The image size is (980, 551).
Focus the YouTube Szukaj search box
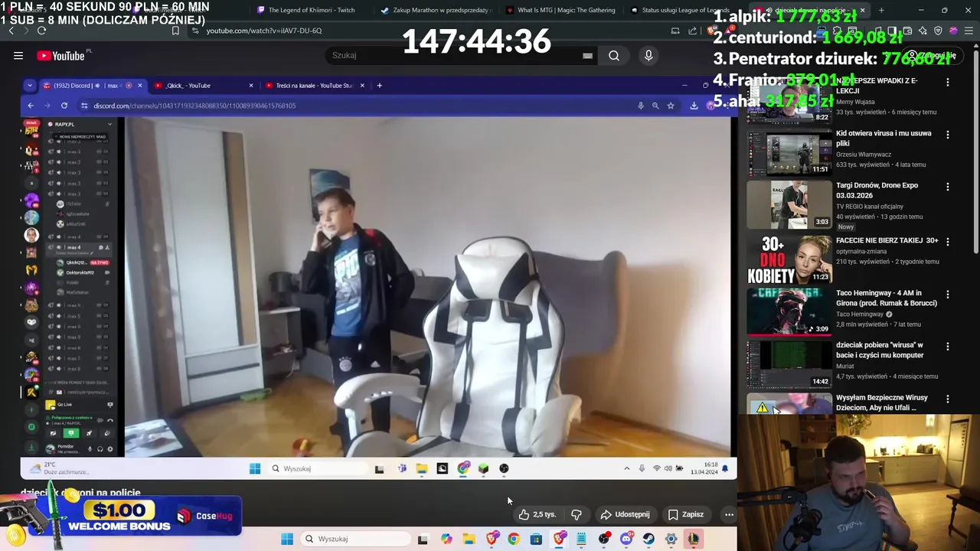tap(462, 55)
